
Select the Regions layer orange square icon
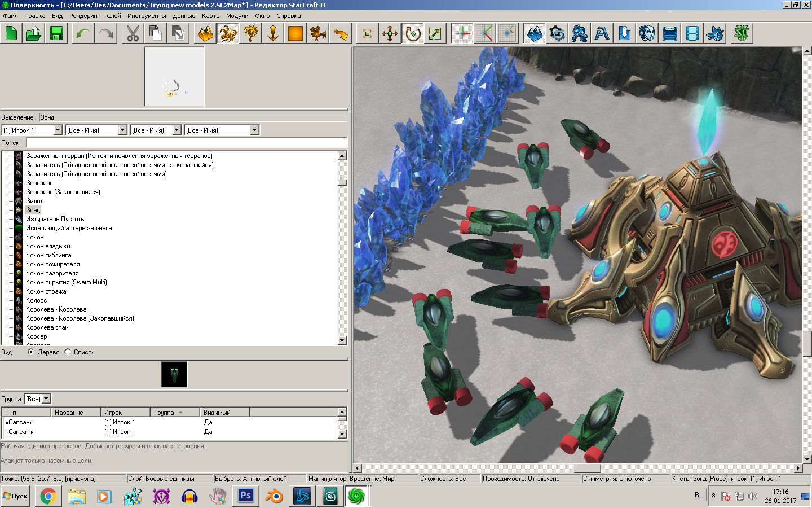295,33
